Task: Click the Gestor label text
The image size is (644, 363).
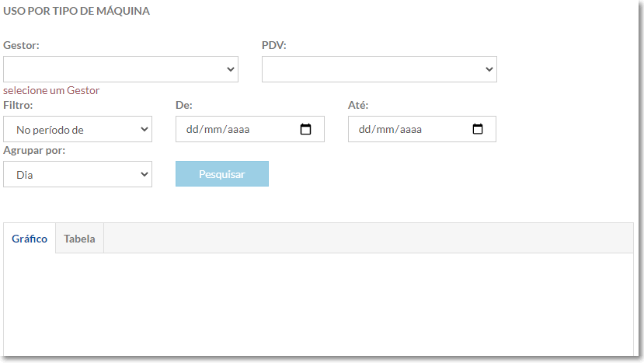Action: (21, 45)
